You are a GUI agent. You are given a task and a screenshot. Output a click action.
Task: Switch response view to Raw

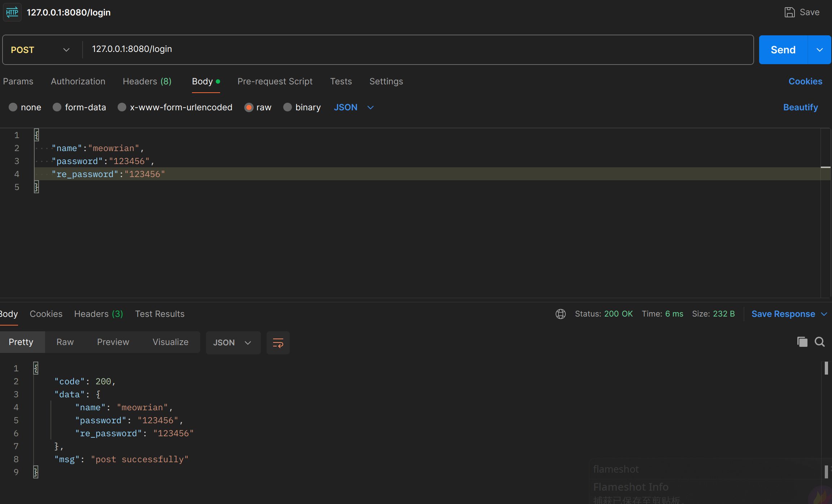(x=65, y=342)
